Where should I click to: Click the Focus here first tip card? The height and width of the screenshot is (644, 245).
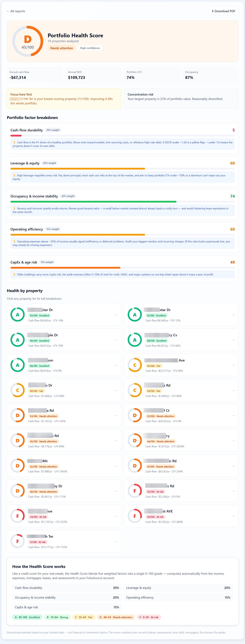64,98
